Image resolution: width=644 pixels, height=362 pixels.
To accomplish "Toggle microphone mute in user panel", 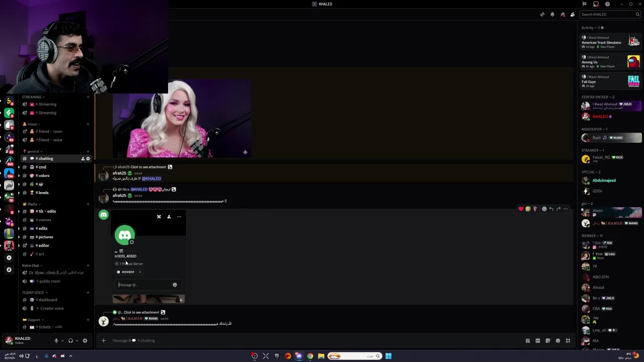I will point(56,340).
